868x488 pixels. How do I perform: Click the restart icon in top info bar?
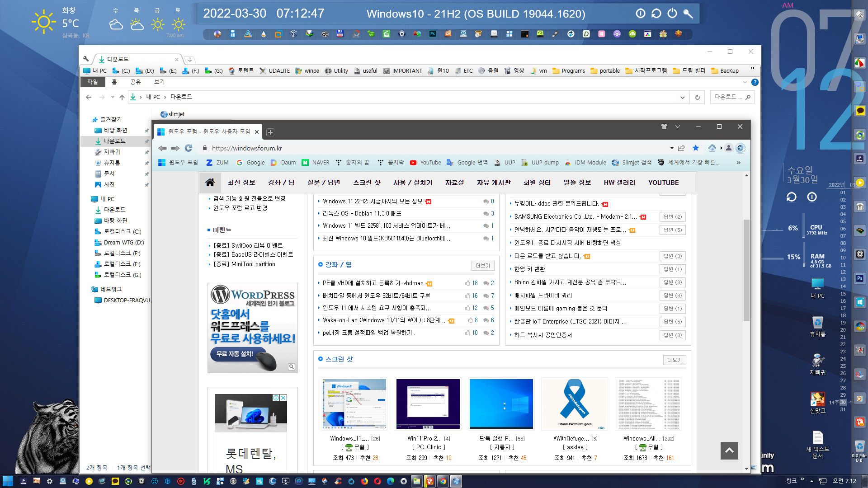coord(656,14)
